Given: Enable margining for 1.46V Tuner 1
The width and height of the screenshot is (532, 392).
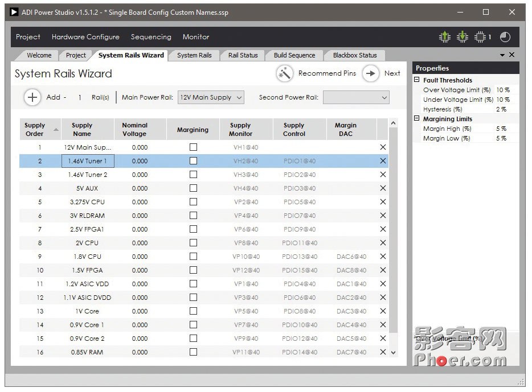Looking at the screenshot, I should click(x=194, y=160).
